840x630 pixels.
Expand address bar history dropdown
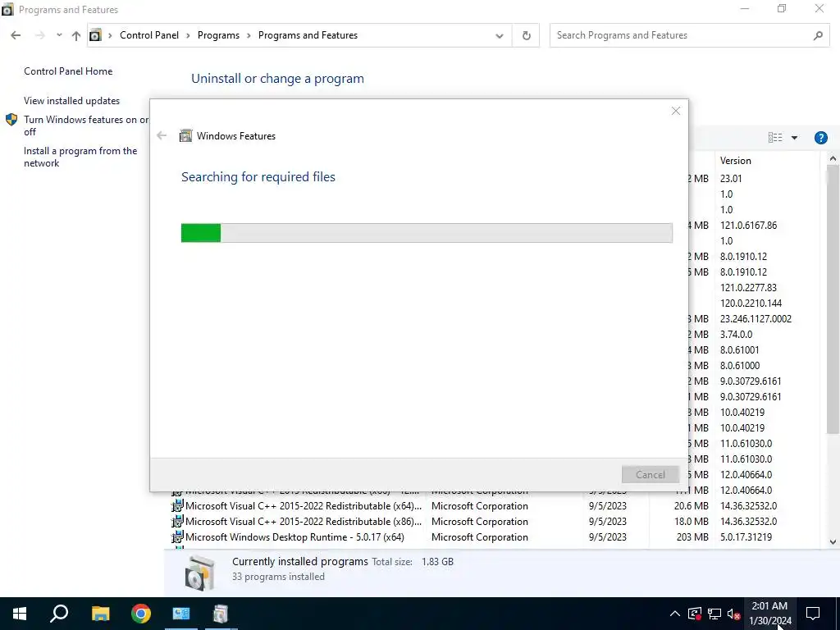(x=500, y=36)
